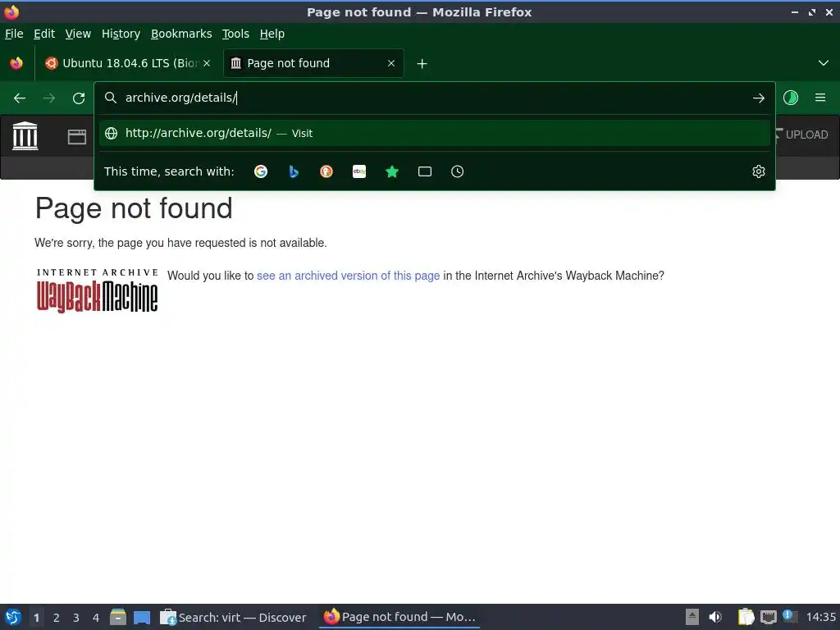Close the Ubuntu 18.04.6 LTS tab
Image resolution: width=840 pixels, height=630 pixels.
click(207, 63)
